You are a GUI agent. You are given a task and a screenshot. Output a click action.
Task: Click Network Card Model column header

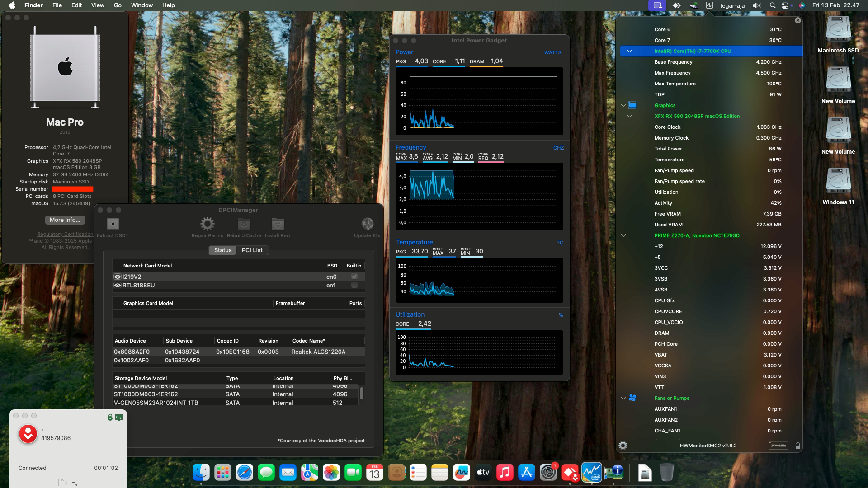(147, 266)
